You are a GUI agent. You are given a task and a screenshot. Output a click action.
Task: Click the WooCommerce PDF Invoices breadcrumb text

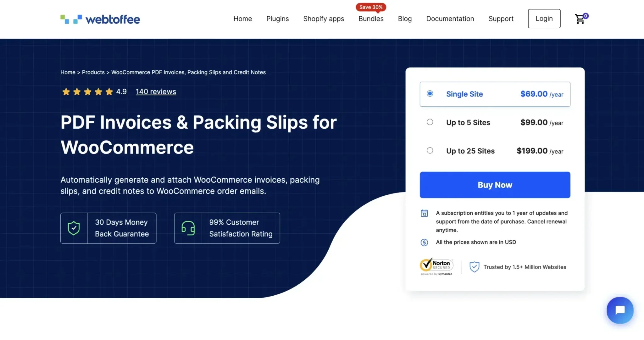pos(188,72)
